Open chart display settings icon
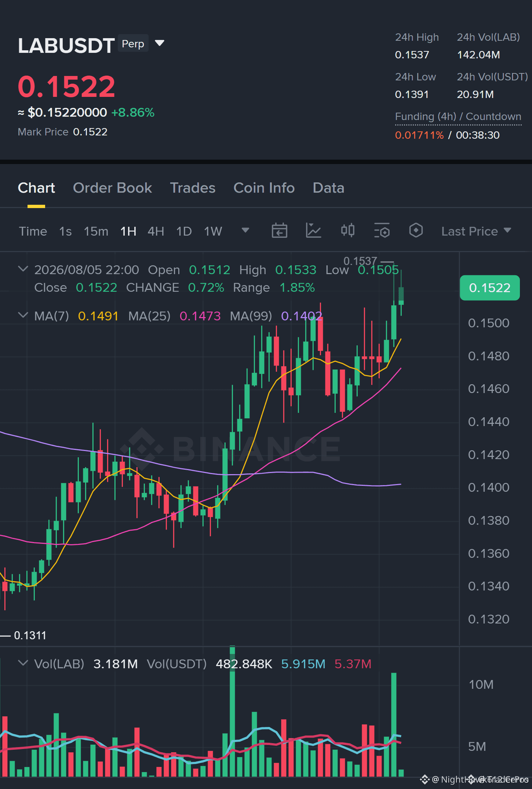 tap(382, 231)
